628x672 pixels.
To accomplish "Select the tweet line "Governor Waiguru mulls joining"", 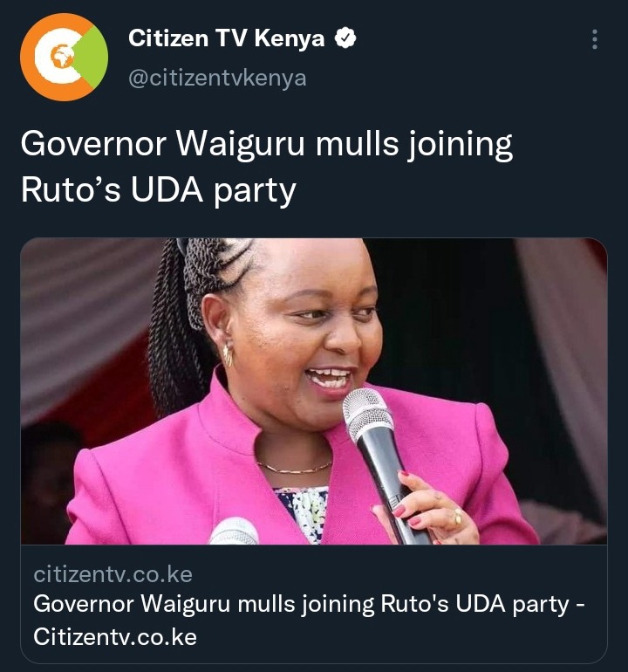I will point(266,145).
